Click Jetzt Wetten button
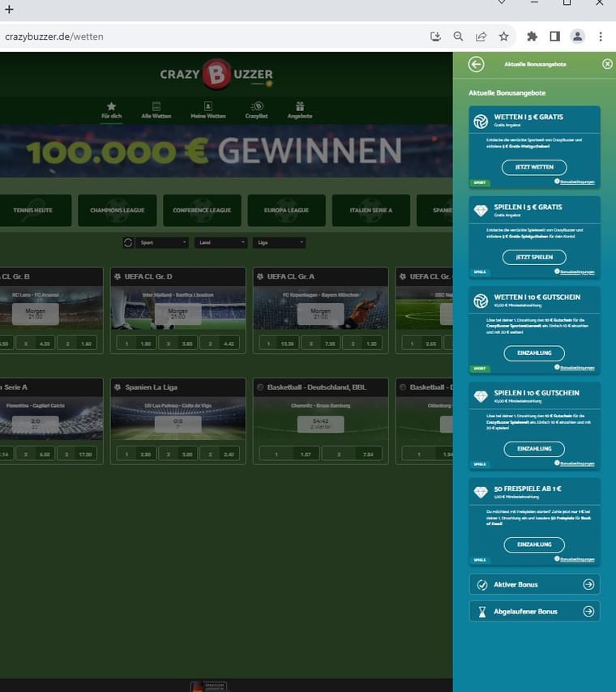Image resolution: width=616 pixels, height=692 pixels. [534, 167]
